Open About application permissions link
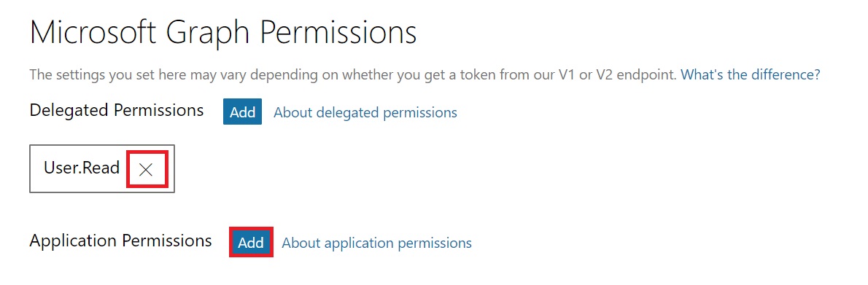 (376, 243)
